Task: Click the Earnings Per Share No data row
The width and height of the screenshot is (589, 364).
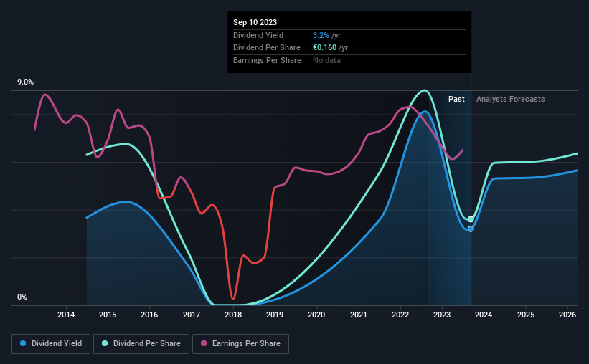Action: point(349,60)
